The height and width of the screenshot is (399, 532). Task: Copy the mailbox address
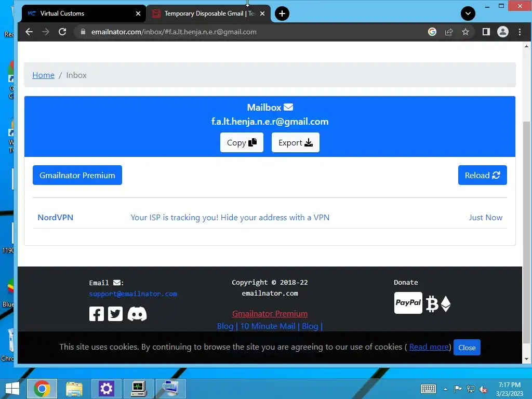point(242,142)
